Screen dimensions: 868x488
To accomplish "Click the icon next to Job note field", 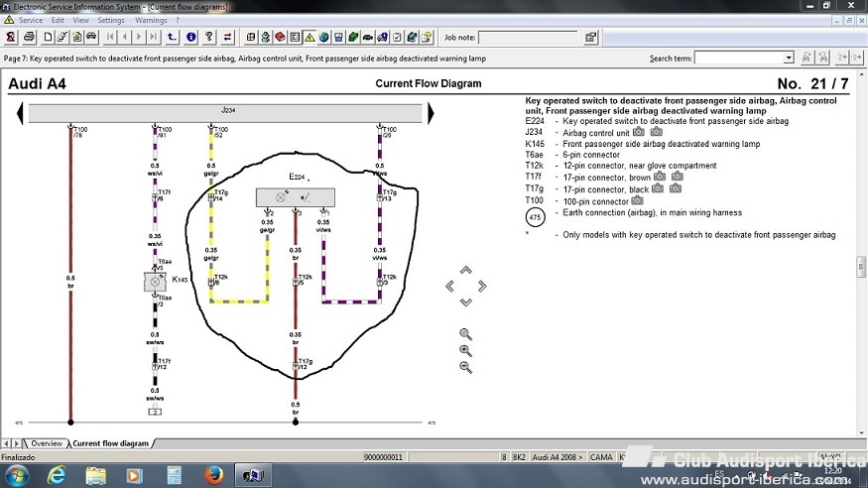I will pos(590,37).
